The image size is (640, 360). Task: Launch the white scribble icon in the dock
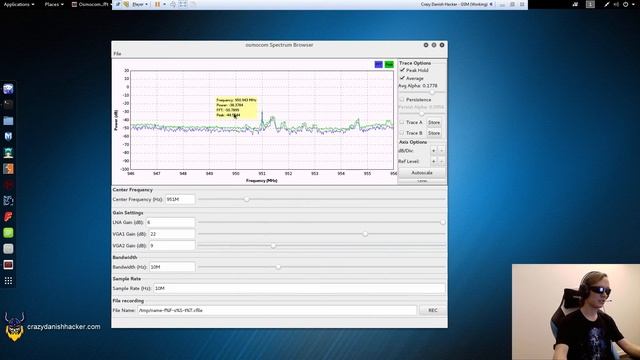(8, 200)
